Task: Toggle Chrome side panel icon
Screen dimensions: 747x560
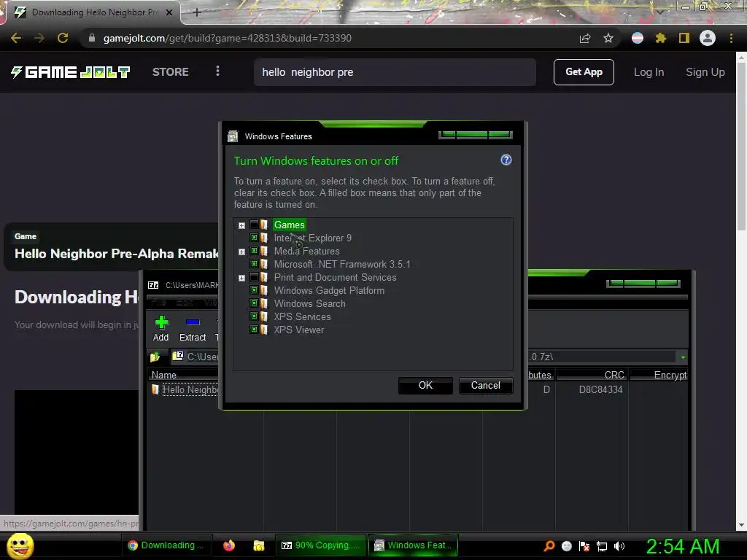Action: click(x=684, y=38)
